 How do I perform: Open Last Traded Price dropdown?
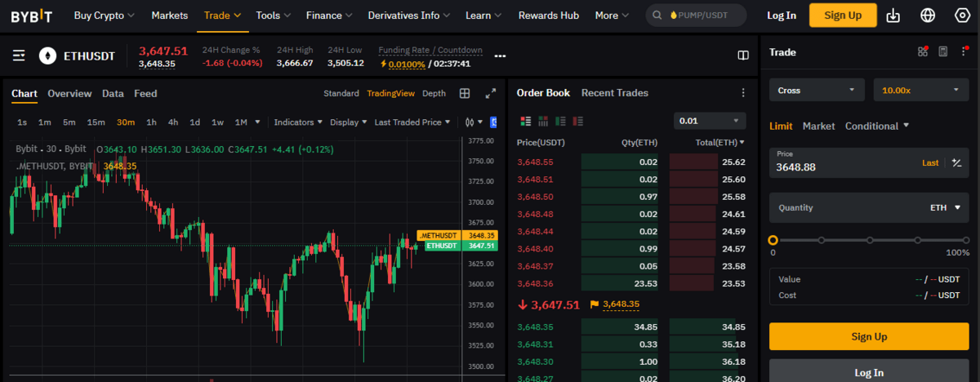point(412,122)
